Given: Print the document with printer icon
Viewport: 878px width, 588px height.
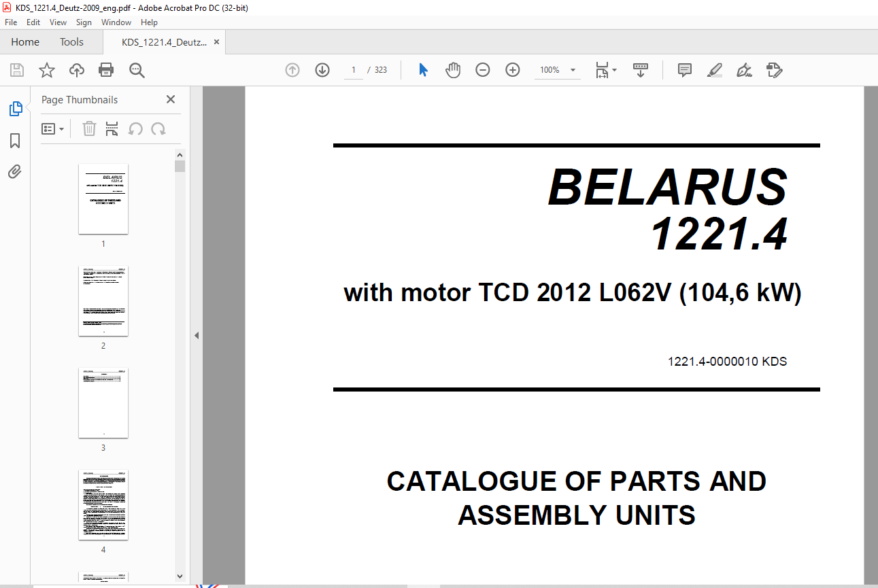Looking at the screenshot, I should point(106,70).
